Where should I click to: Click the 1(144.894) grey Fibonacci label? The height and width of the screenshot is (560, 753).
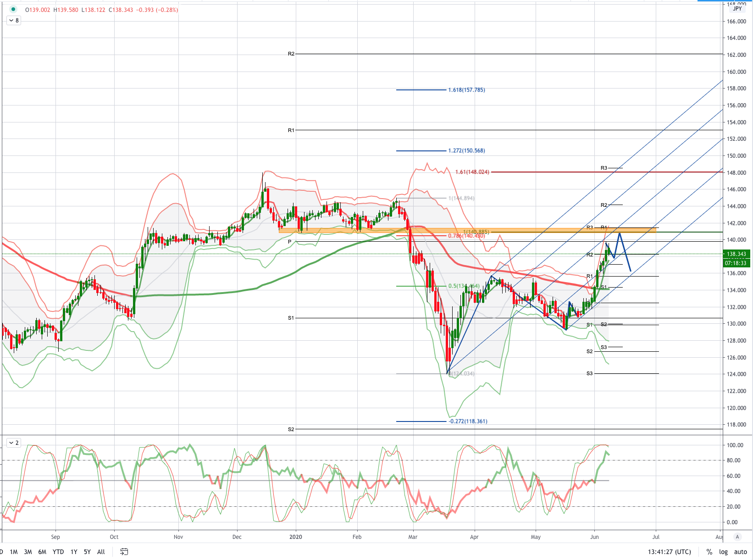click(461, 198)
